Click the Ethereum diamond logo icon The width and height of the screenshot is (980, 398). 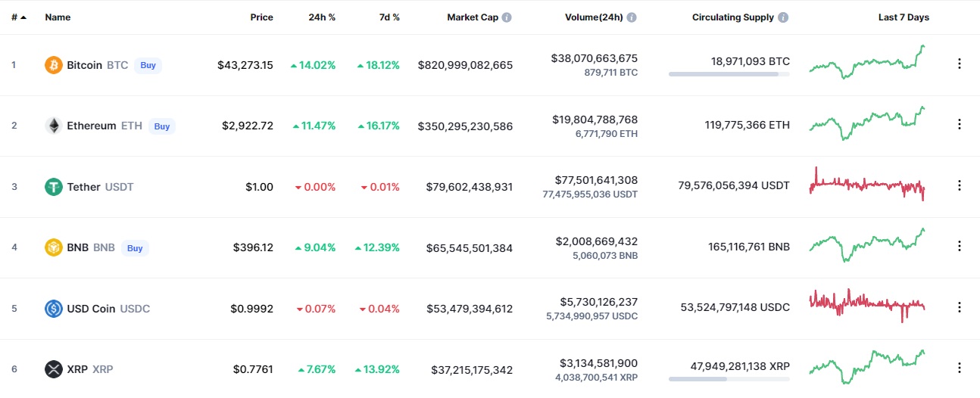[x=53, y=126]
